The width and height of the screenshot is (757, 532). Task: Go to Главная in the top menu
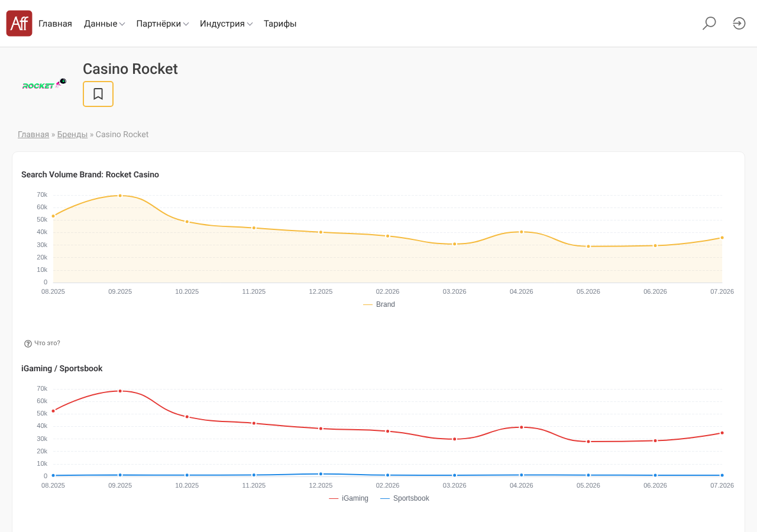55,24
